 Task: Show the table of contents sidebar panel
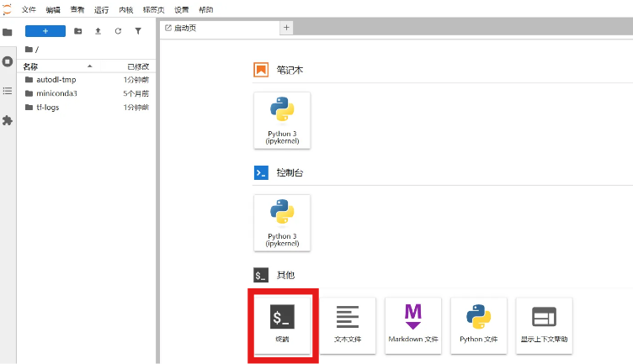click(8, 91)
